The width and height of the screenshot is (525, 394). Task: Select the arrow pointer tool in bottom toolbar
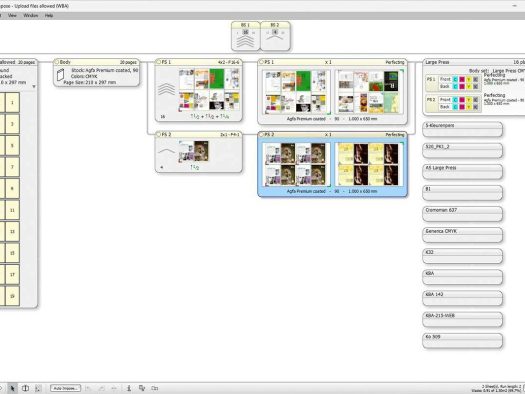12,388
